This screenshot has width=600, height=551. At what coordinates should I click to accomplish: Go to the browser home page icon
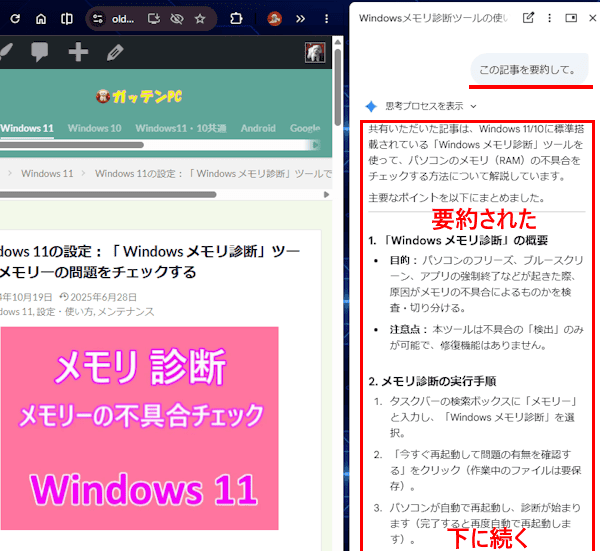41,19
